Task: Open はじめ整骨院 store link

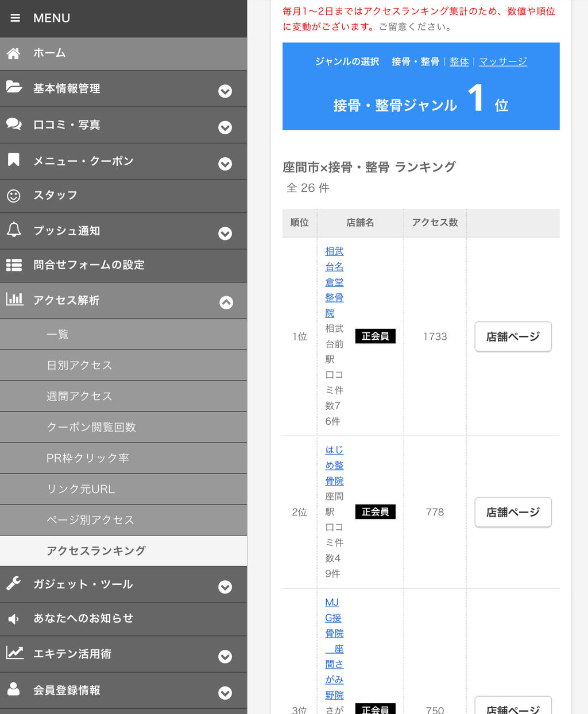Action: coord(334,465)
